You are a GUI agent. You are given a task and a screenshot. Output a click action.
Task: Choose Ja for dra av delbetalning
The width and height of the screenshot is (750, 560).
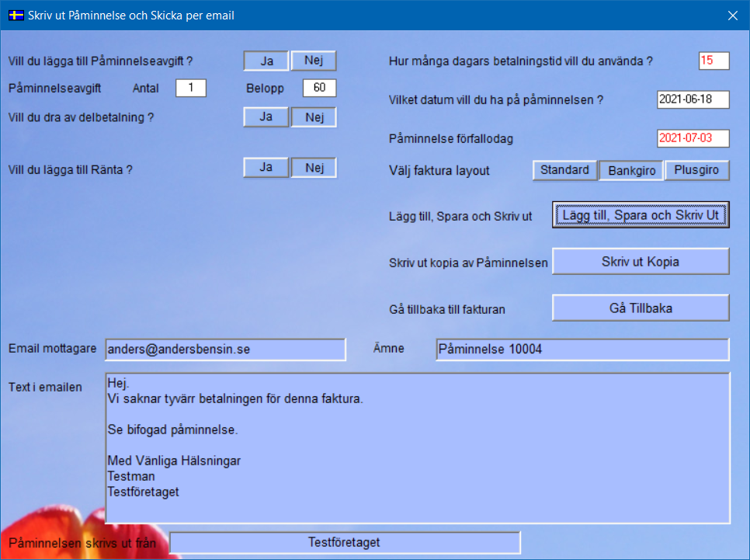(266, 117)
